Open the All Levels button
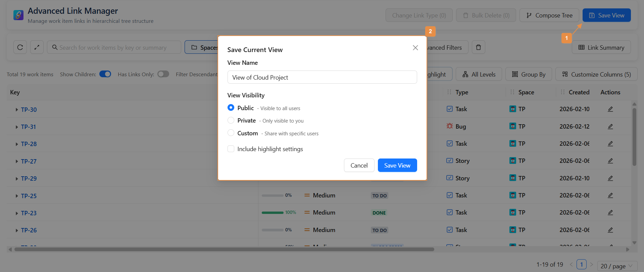Screen dimensions: 644x272 [479, 74]
